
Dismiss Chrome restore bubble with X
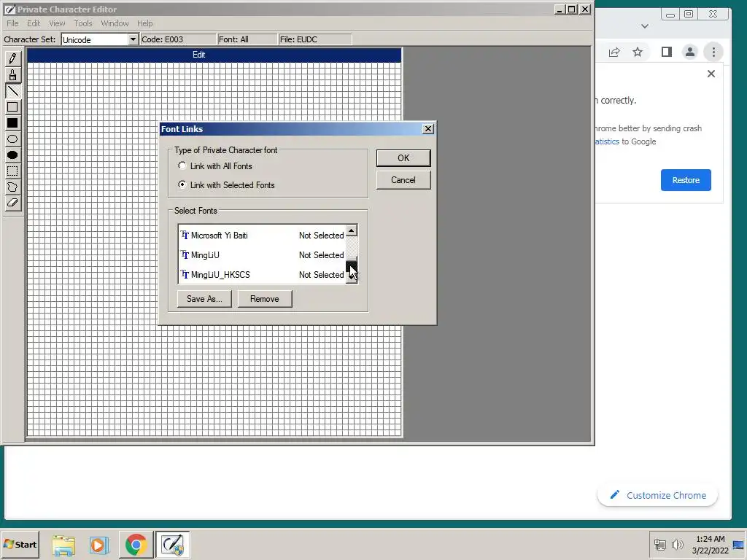click(x=711, y=74)
